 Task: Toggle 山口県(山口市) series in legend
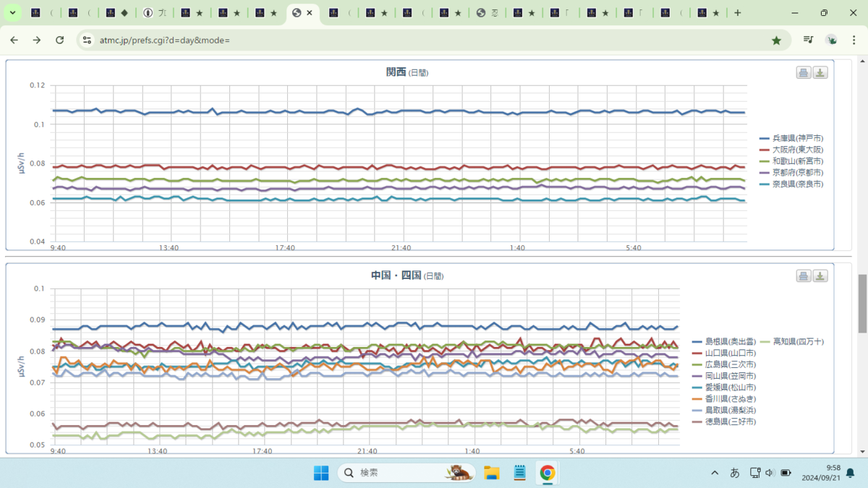724,353
